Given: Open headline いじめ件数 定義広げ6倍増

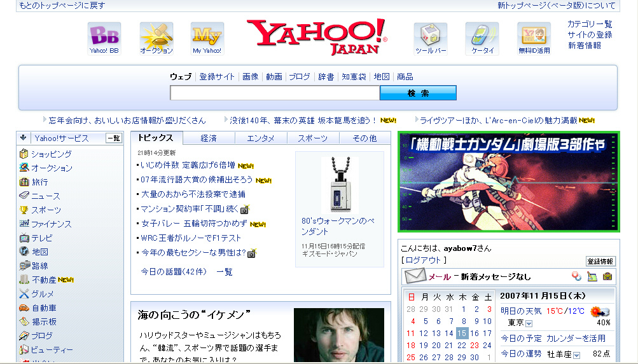Looking at the screenshot, I should 188,165.
